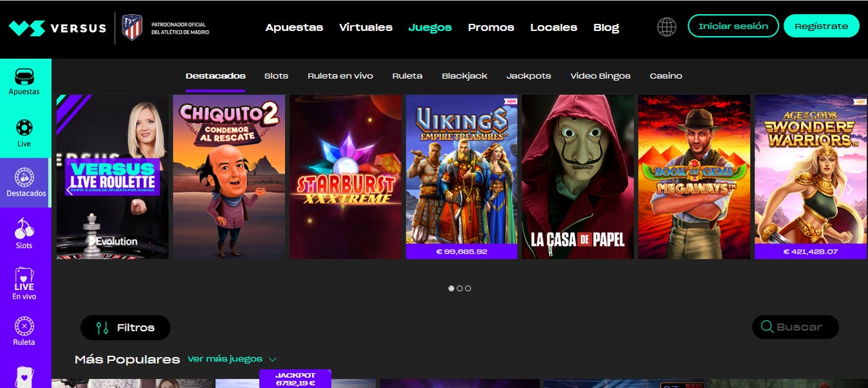Click the search magnifier icon
The image size is (868, 388).
(767, 327)
